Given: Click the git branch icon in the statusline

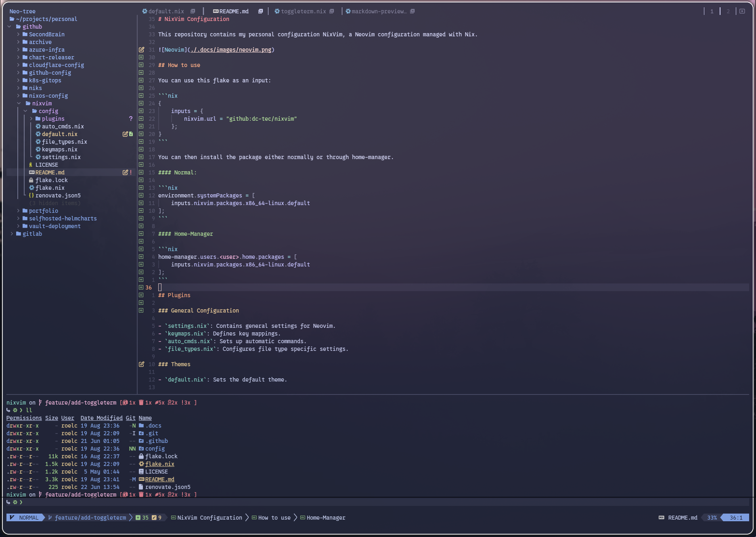Looking at the screenshot, I should pos(49,517).
